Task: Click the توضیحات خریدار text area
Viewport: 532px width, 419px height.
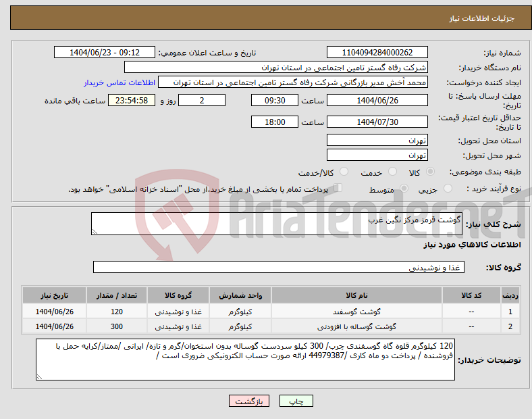Action: coord(245,360)
